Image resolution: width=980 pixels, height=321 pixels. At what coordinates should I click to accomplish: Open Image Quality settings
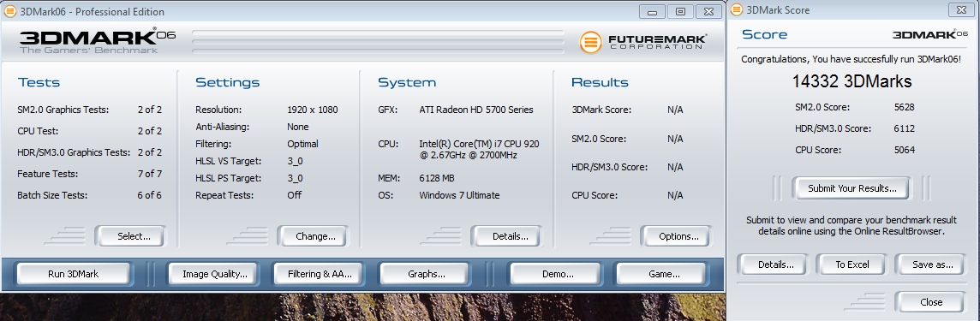214,274
